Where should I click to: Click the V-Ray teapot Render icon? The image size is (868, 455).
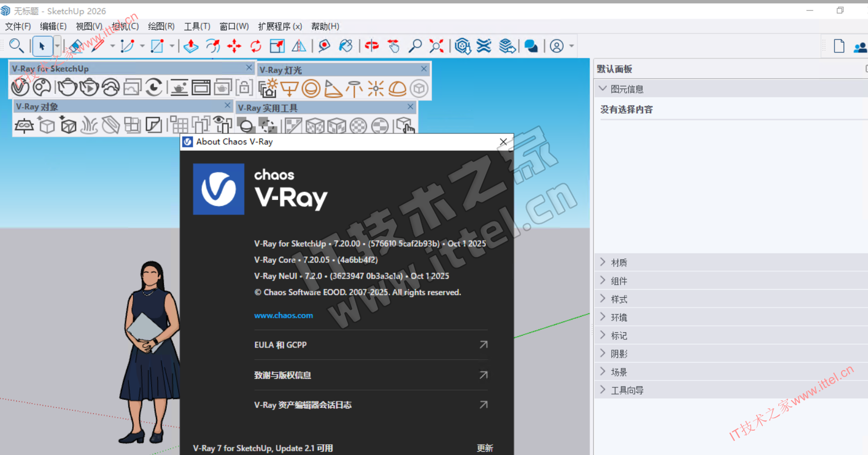coord(67,88)
